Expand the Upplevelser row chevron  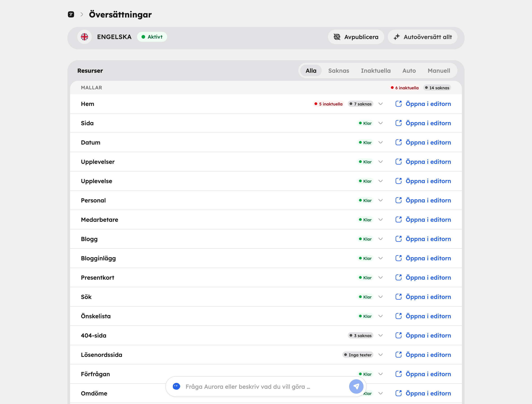(x=381, y=162)
